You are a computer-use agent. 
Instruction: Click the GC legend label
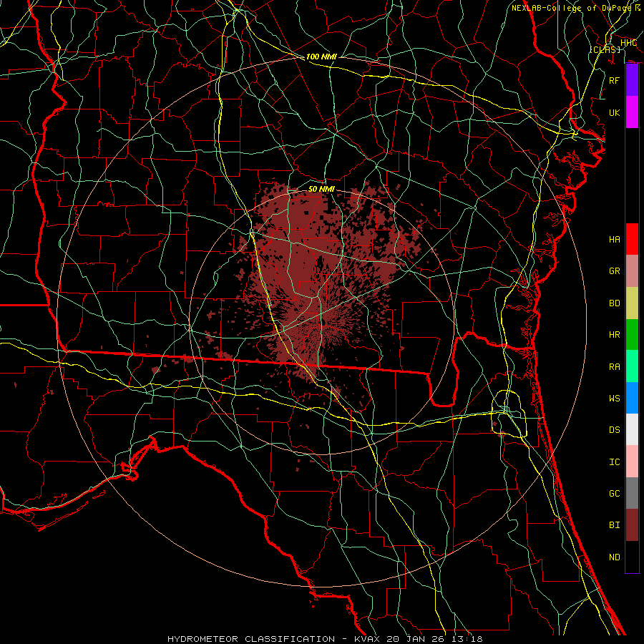pos(615,494)
